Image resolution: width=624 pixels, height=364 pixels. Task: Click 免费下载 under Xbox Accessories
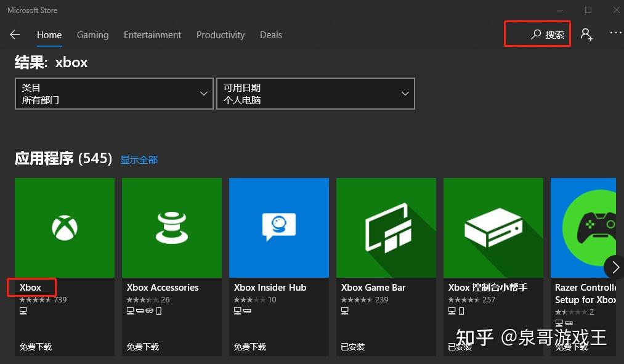coord(142,347)
